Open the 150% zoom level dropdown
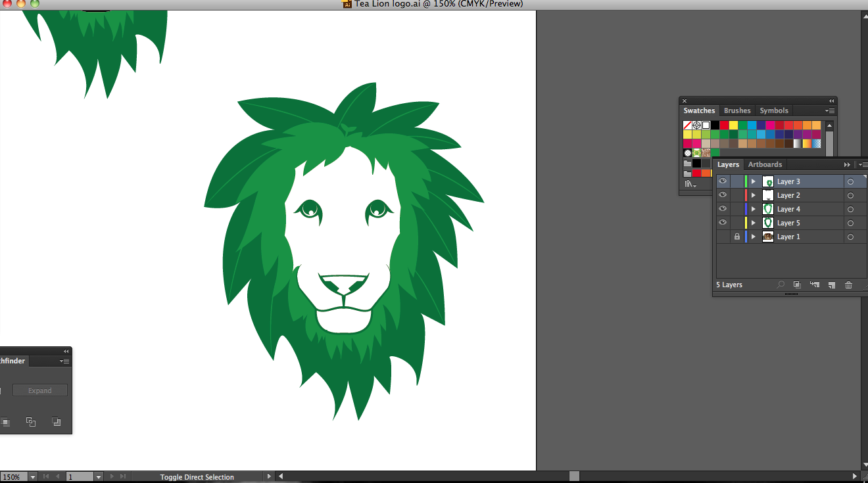This screenshot has height=483, width=868. click(32, 477)
